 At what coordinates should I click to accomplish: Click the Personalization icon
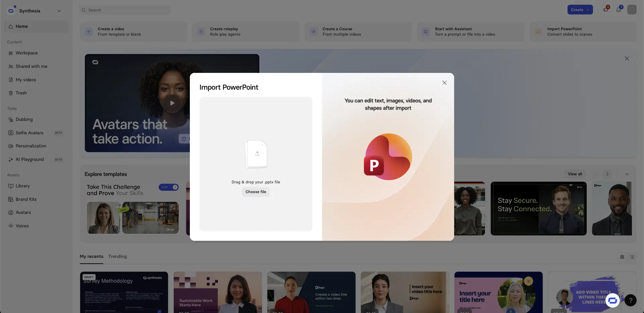point(11,146)
